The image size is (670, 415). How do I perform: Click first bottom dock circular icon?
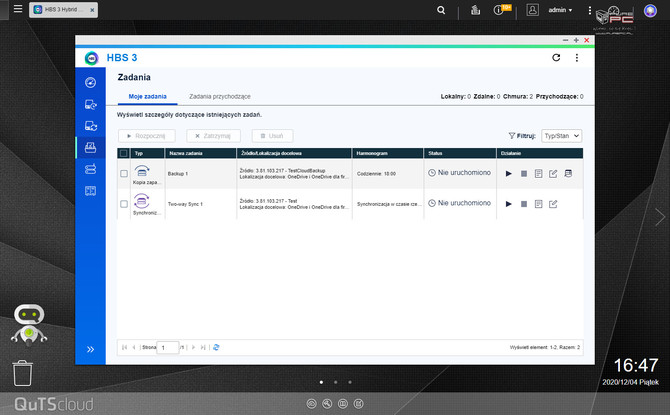tap(311, 403)
